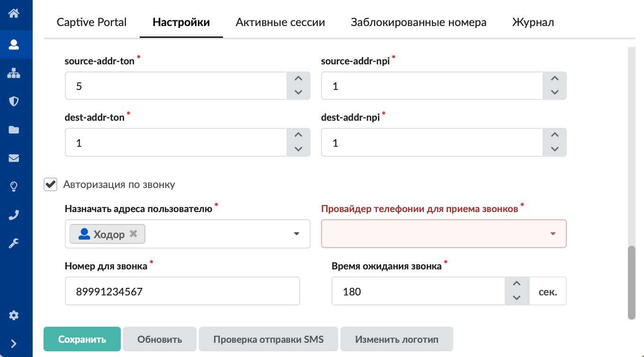Open the wrench tools sidebar icon
644x357 pixels.
[14, 243]
